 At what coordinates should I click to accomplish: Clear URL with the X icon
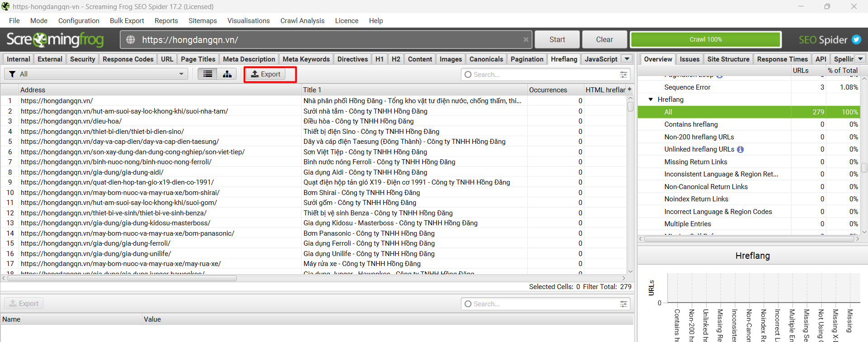526,40
